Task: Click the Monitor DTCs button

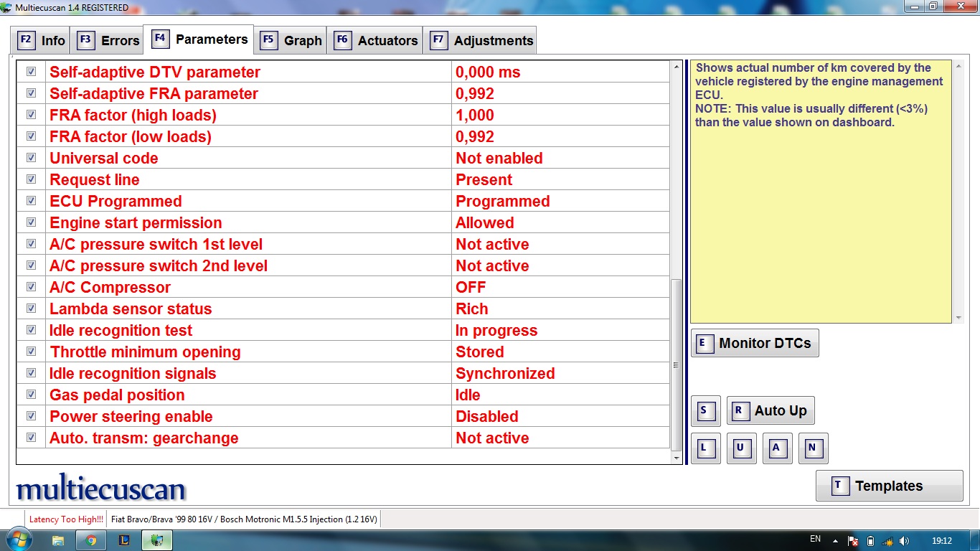Action: 755,343
